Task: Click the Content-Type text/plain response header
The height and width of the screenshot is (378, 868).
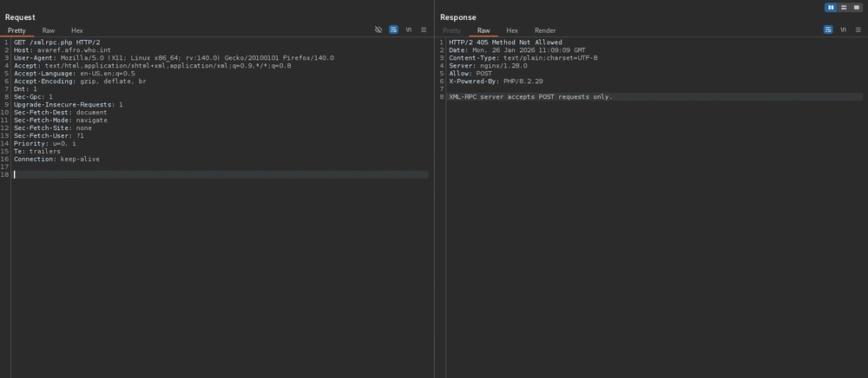Action: 523,58
